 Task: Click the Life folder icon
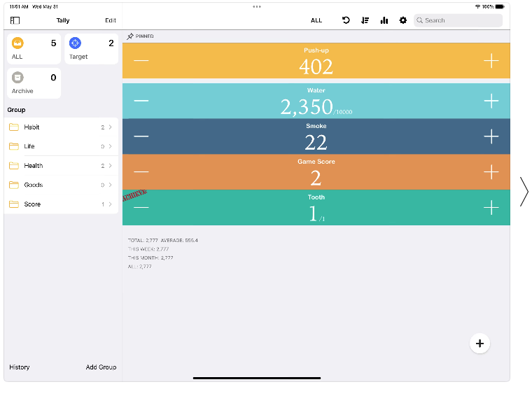pos(14,146)
